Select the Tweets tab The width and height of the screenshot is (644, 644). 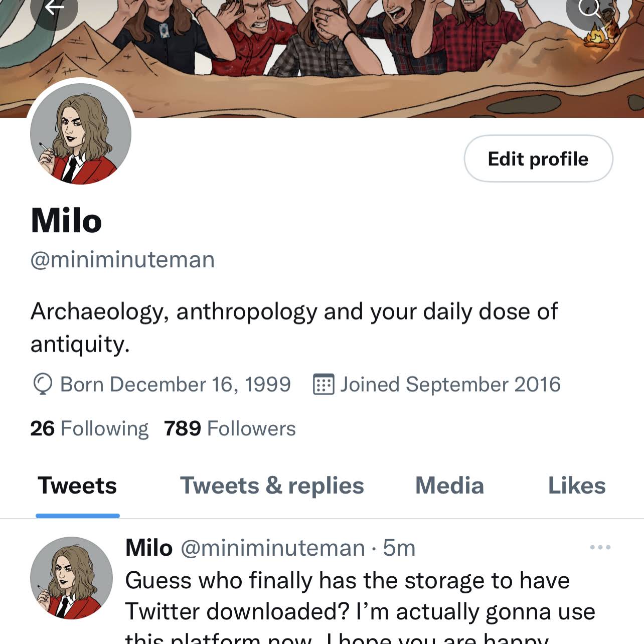pyautogui.click(x=77, y=486)
